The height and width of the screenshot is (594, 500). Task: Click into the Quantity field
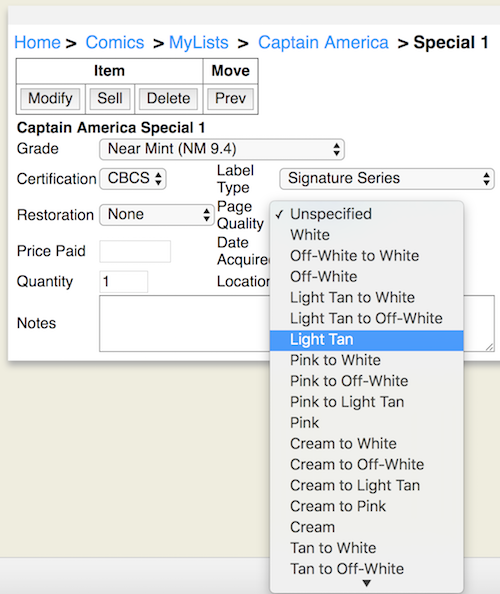123,281
